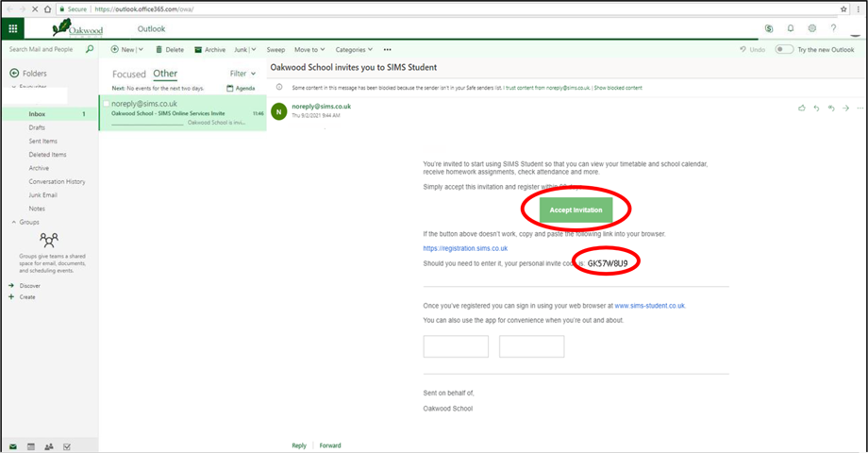Click the Sweep toolbar command
The image size is (868, 453).
click(x=275, y=49)
